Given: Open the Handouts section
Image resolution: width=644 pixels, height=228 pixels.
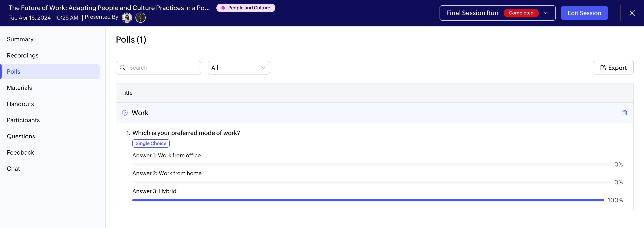Looking at the screenshot, I should click(20, 104).
